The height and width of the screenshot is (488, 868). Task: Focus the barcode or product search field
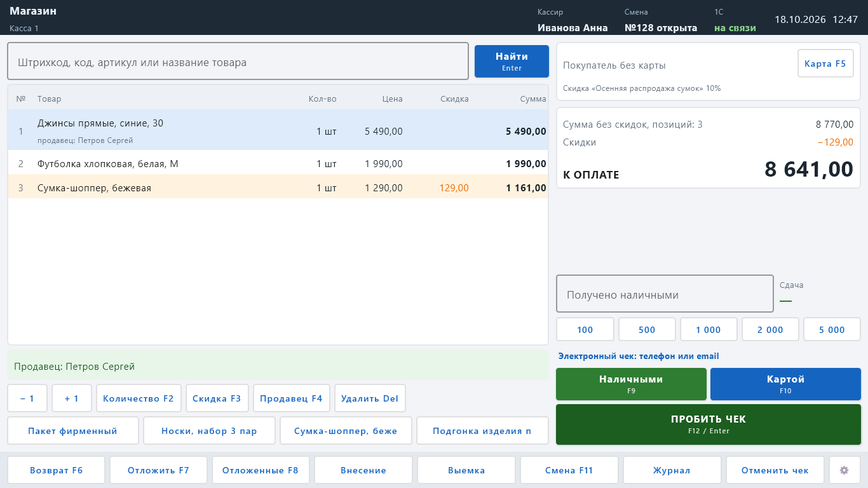238,62
